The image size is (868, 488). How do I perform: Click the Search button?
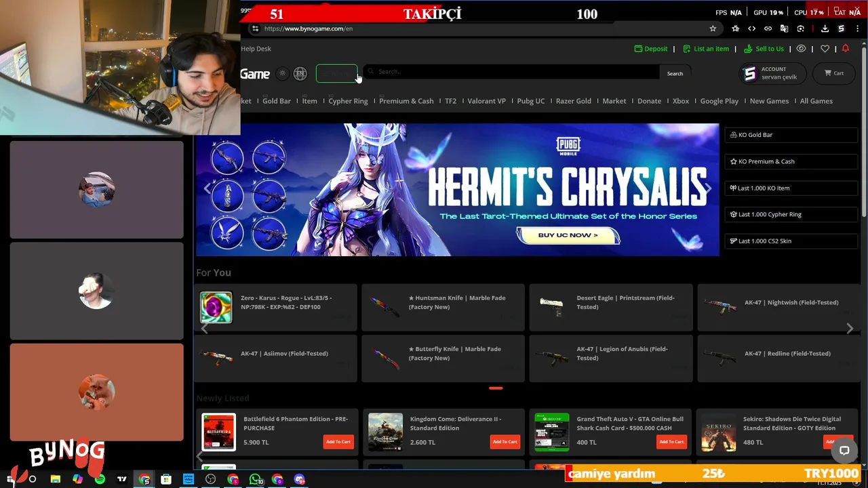tap(675, 73)
